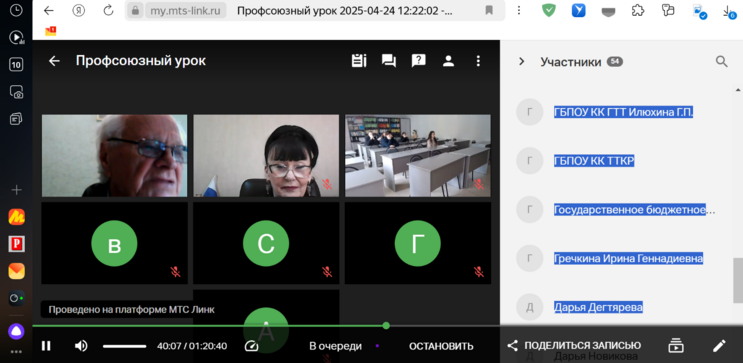The image size is (743, 363).
Task: Open the sidebar calendar icon showing 10
Action: click(16, 64)
